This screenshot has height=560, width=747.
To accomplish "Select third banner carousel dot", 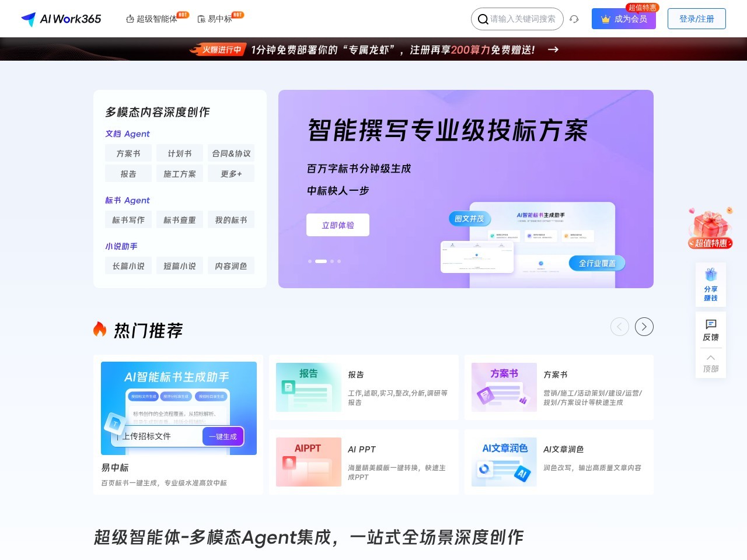I will point(332,261).
